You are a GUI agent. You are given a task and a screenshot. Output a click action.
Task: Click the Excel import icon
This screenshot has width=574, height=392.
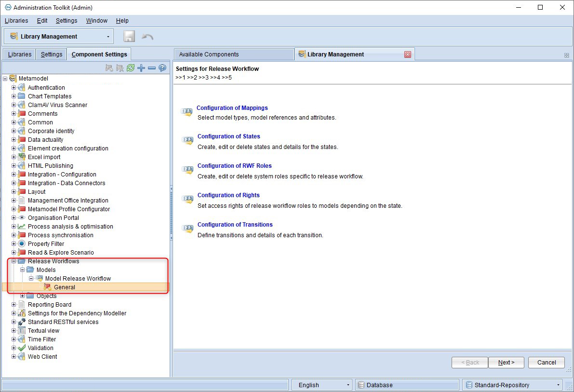coord(22,157)
